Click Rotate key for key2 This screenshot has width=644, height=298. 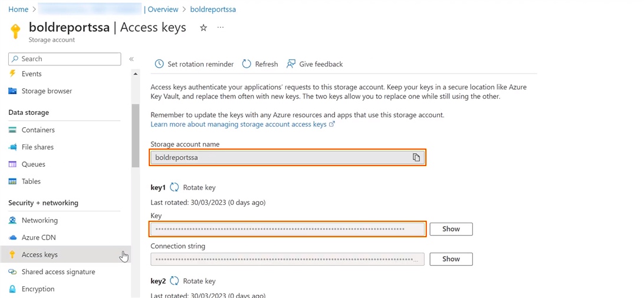coord(199,281)
